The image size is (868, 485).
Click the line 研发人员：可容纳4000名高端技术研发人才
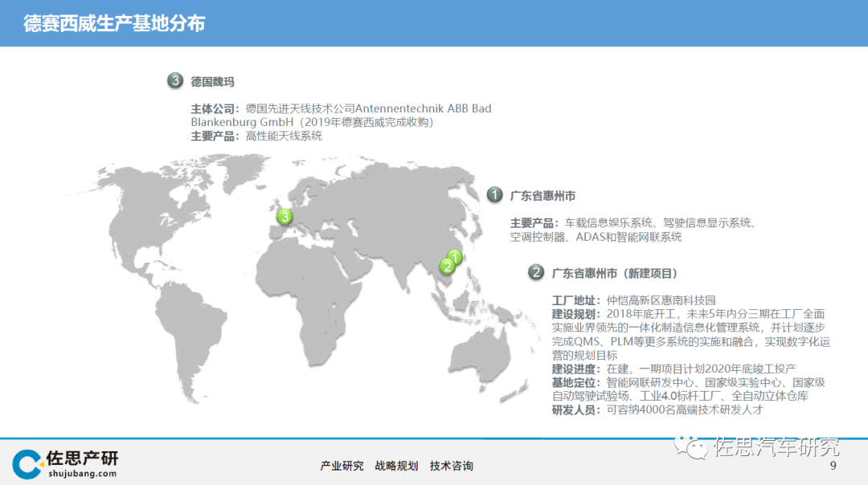657,410
